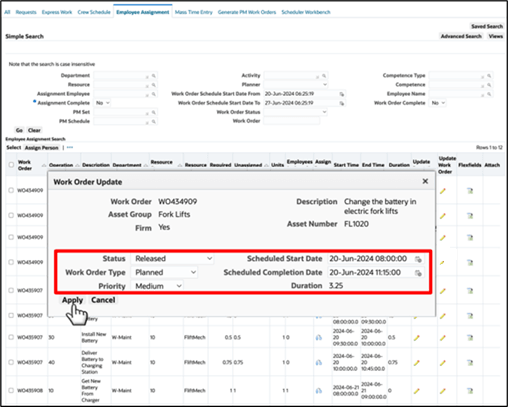
Task: Sort table by Work Order column arrow
Action: (x=44, y=166)
